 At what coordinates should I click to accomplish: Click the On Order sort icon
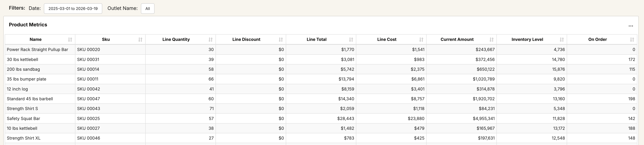point(632,39)
